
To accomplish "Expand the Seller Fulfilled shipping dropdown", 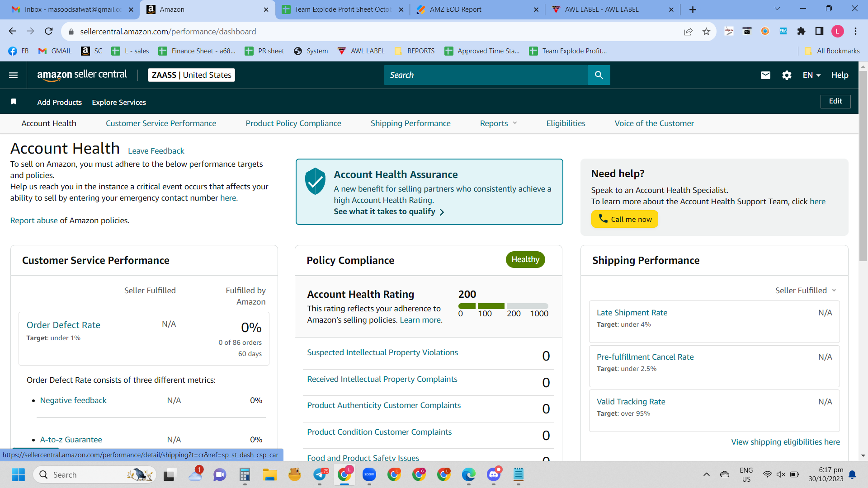I will click(806, 291).
